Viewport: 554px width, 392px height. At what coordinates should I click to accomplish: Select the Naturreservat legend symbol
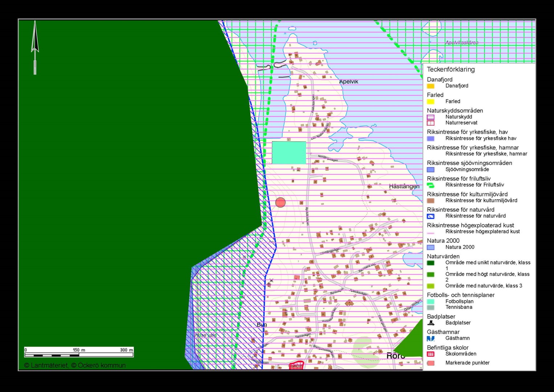(x=431, y=123)
